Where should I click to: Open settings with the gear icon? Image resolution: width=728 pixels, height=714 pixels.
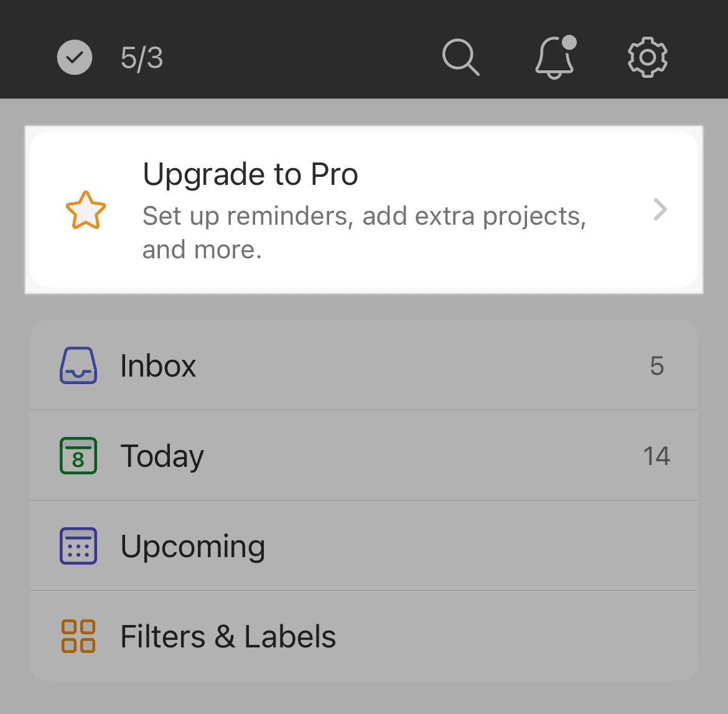click(647, 57)
